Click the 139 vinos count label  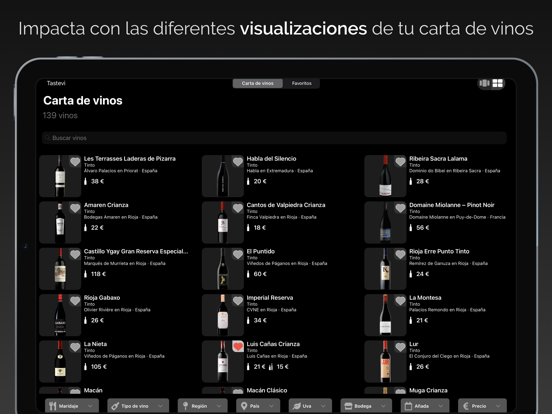coord(60,115)
